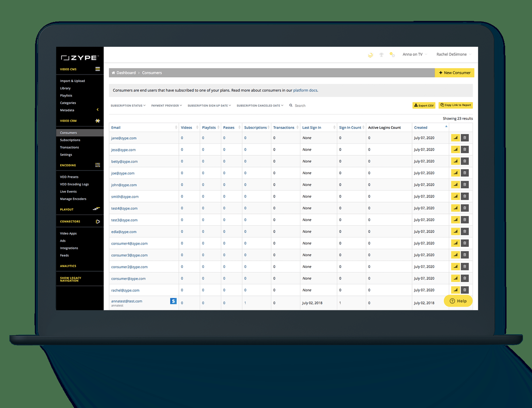Open the Subscription Canceled Date filter

[x=260, y=106]
